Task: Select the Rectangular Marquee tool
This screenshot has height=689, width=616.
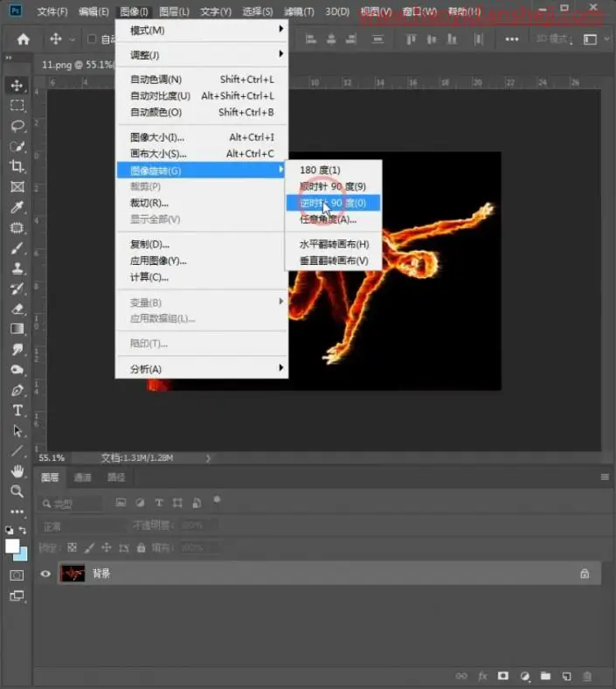Action: 17,106
